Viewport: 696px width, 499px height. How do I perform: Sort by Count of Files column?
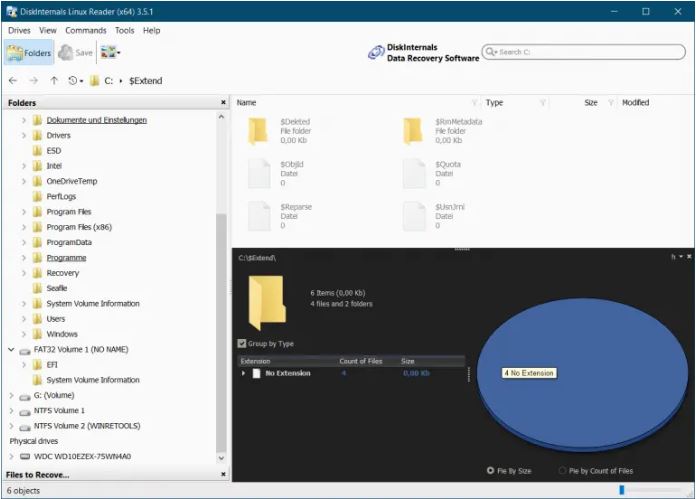(360, 361)
